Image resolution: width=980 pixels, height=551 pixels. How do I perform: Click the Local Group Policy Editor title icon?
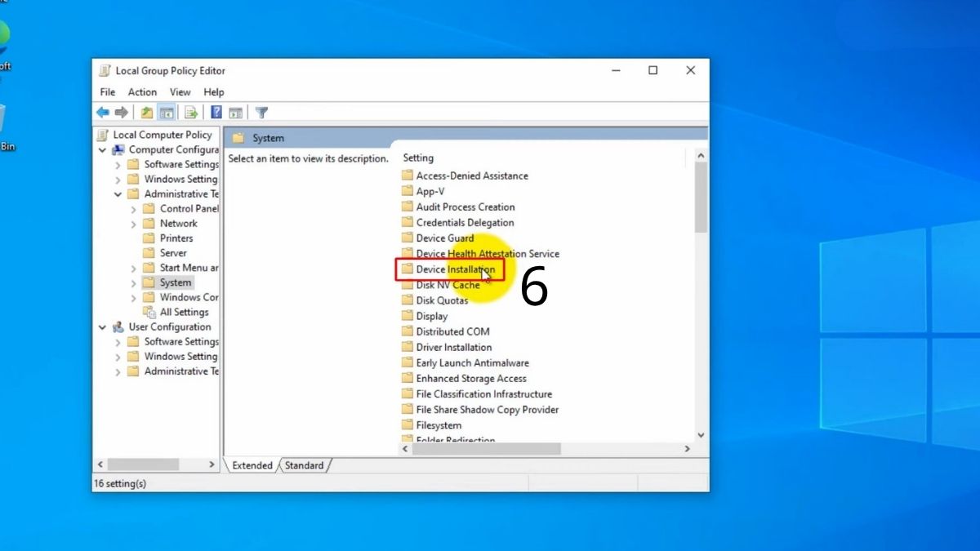pyautogui.click(x=105, y=71)
